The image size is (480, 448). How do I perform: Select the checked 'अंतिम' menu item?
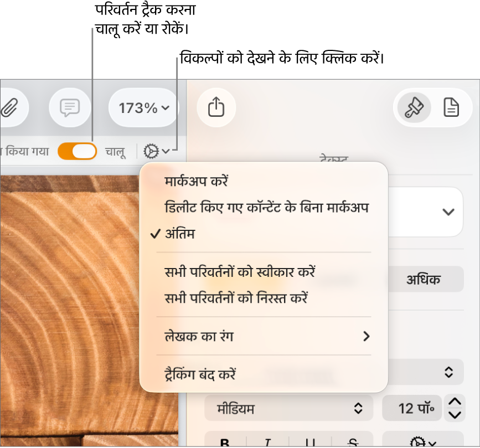click(x=264, y=234)
